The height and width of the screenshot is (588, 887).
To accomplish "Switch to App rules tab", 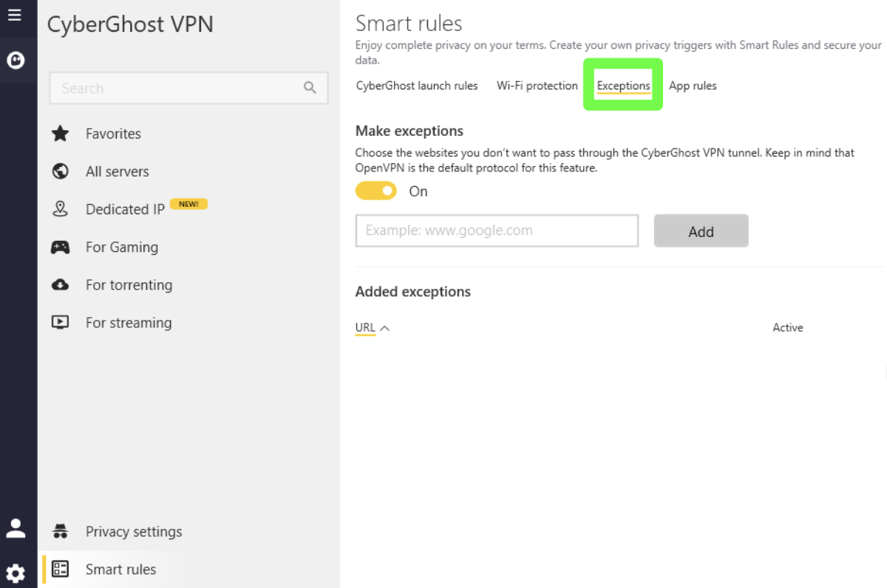I will click(x=693, y=86).
